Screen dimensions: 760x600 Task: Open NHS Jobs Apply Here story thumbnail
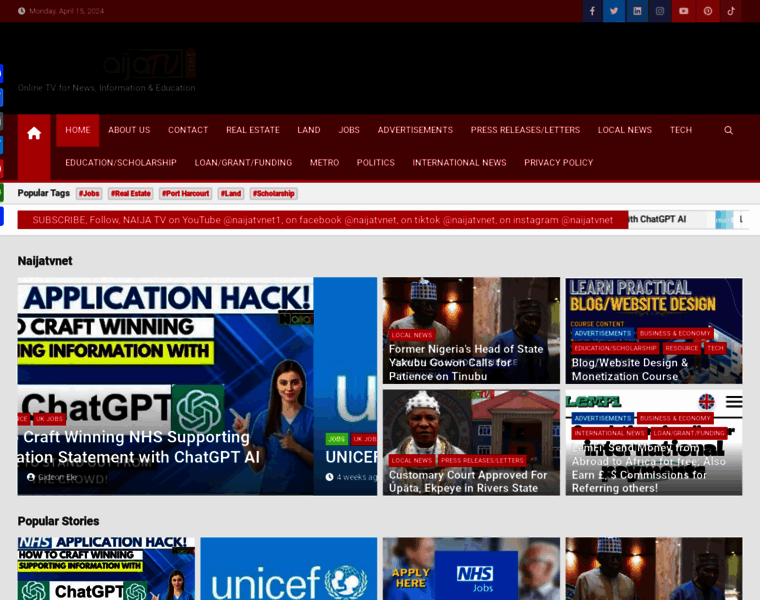471,568
